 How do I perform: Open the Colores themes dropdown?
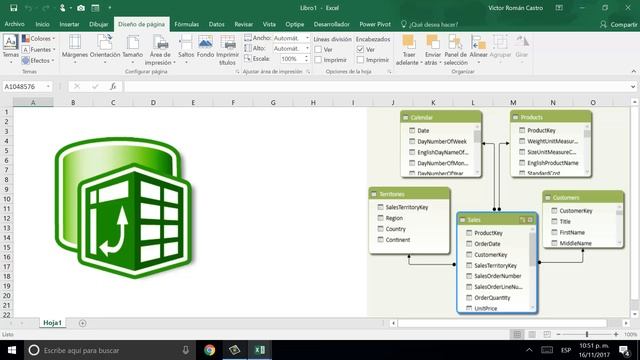[x=38, y=38]
